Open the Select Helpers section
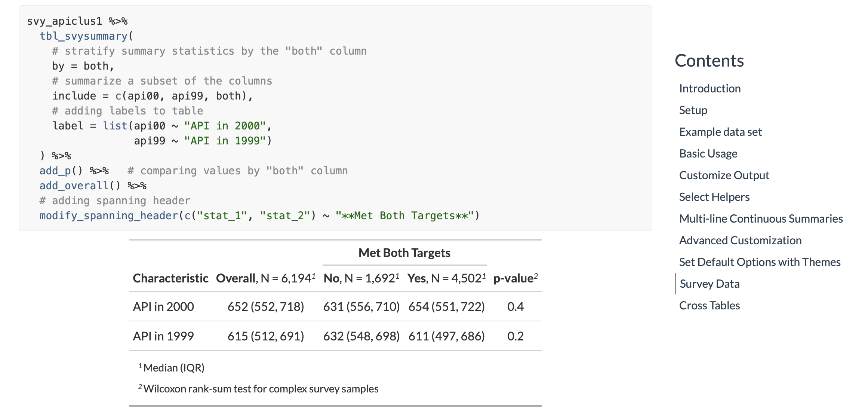This screenshot has width=868, height=419. tap(714, 197)
